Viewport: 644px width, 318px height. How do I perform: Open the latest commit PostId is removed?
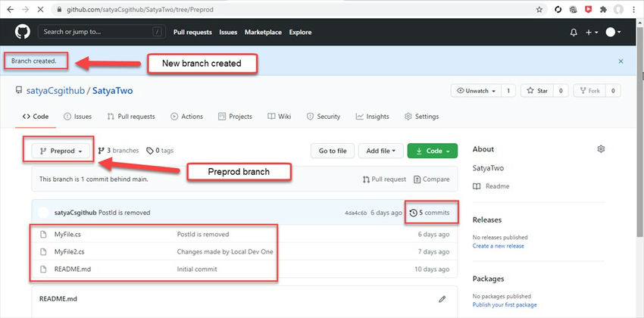tap(124, 213)
